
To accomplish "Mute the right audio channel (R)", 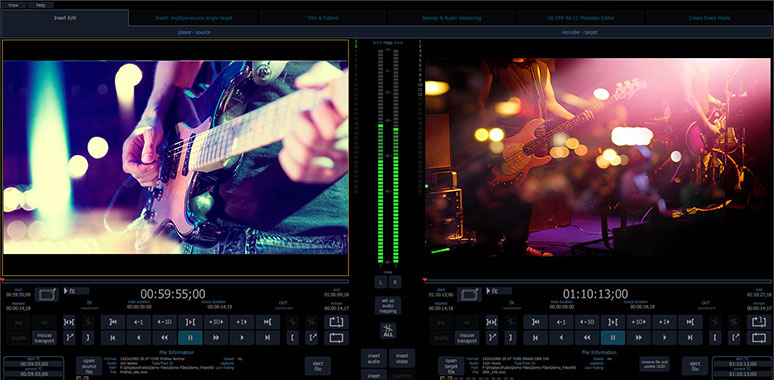I will (x=395, y=282).
